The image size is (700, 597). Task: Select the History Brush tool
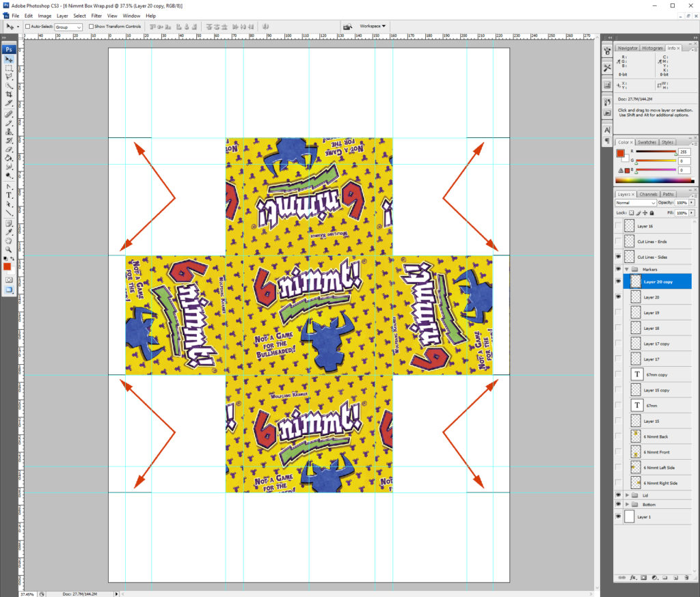point(9,141)
